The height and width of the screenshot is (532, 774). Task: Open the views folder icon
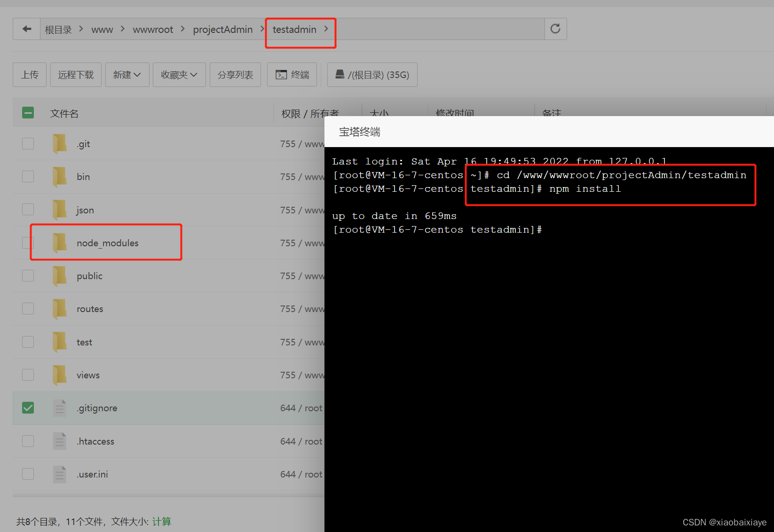(x=60, y=375)
